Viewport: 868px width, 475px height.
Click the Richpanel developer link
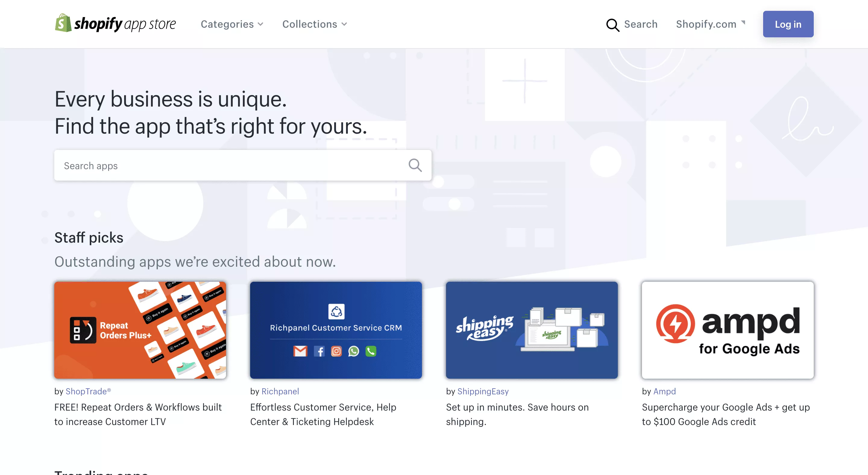(x=280, y=391)
